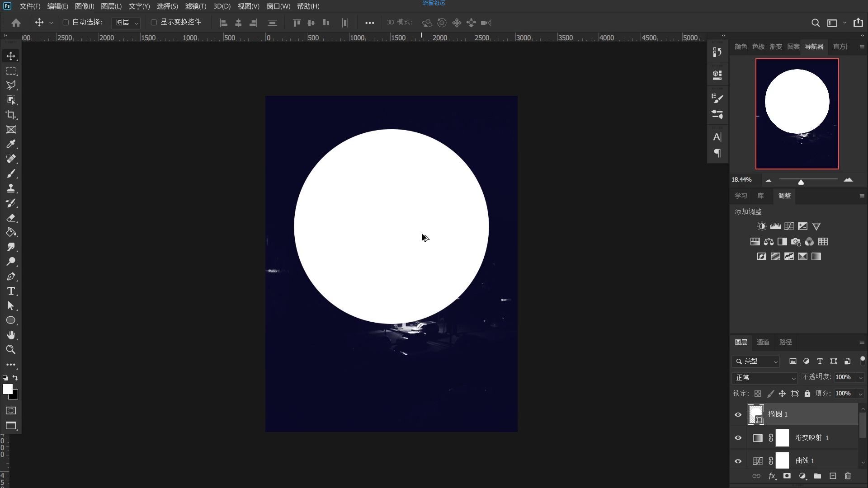The width and height of the screenshot is (868, 488).
Task: Enable the 显示变换控件 checkbox
Action: (x=154, y=22)
